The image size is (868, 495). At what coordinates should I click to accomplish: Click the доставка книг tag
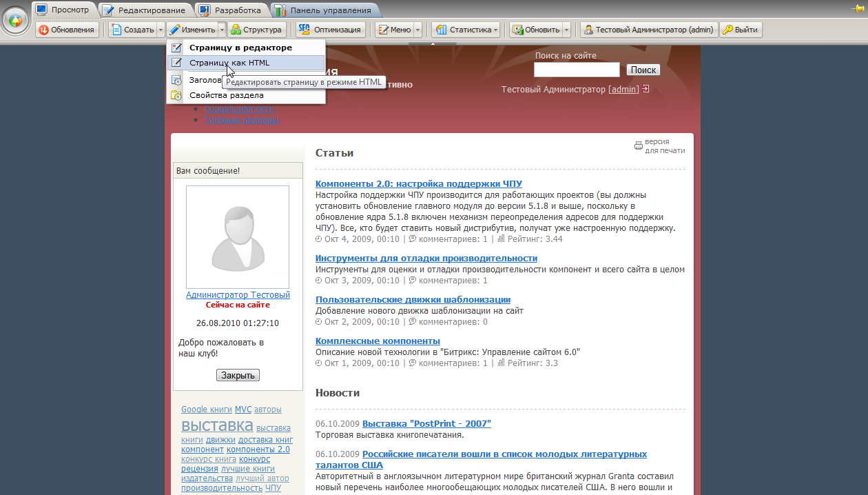click(266, 440)
